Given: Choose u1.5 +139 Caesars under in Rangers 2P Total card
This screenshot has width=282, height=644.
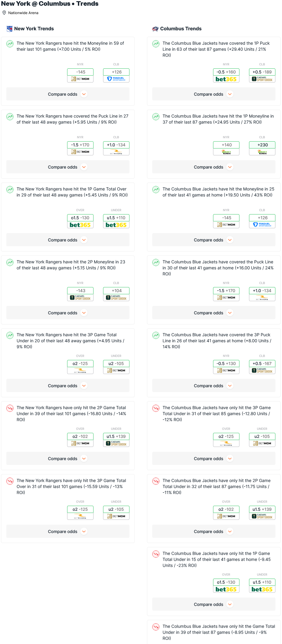Looking at the screenshot, I should (x=116, y=440).
